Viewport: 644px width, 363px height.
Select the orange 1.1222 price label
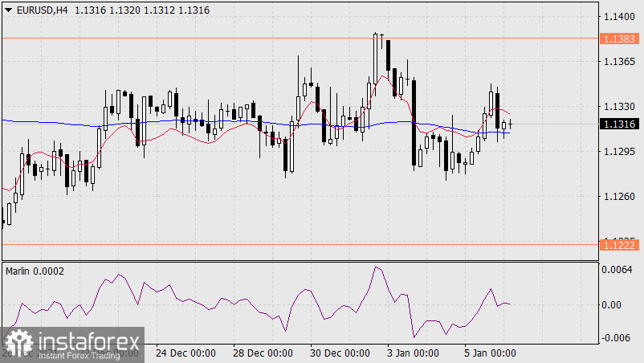tap(619, 243)
